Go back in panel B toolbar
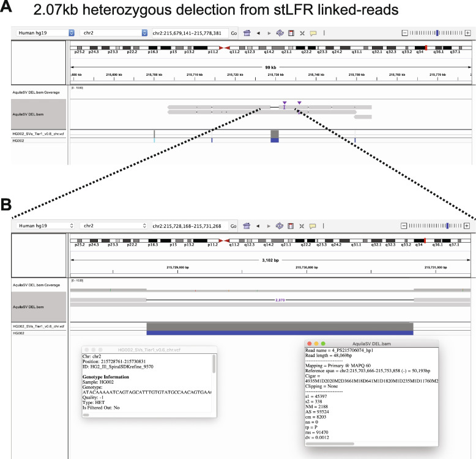 (258, 226)
